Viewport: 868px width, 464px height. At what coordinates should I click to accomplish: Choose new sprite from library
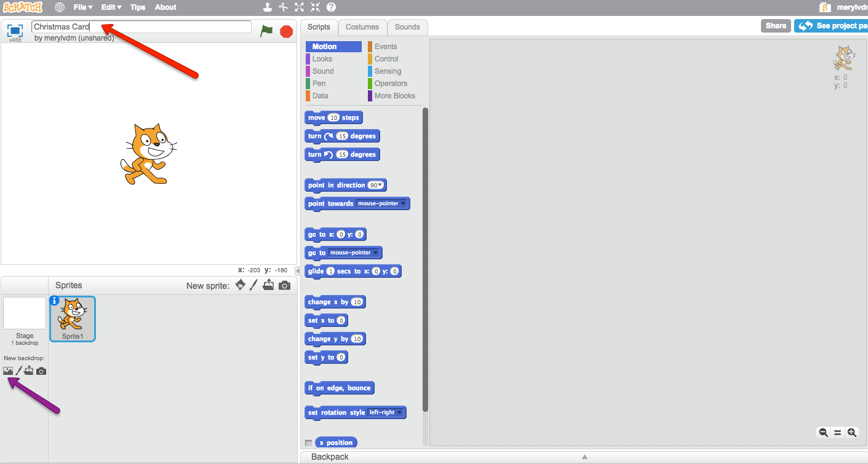(241, 285)
